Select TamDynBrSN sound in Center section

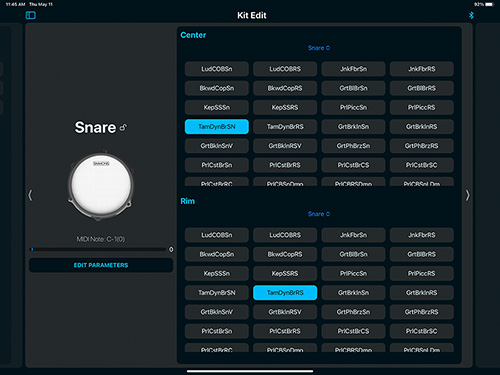coord(217,127)
